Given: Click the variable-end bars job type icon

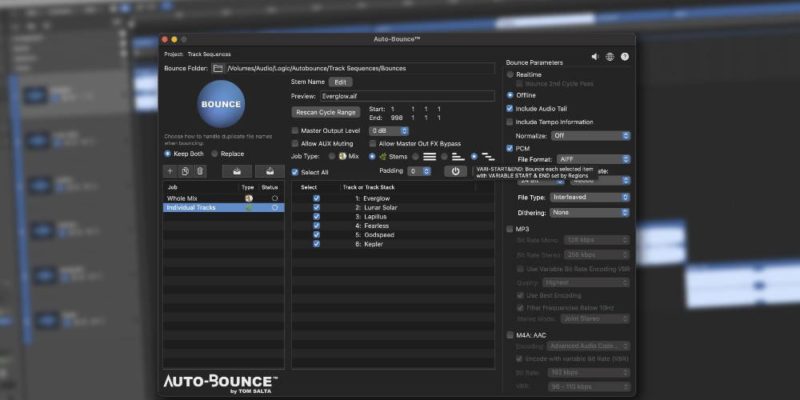Looking at the screenshot, I should point(458,157).
